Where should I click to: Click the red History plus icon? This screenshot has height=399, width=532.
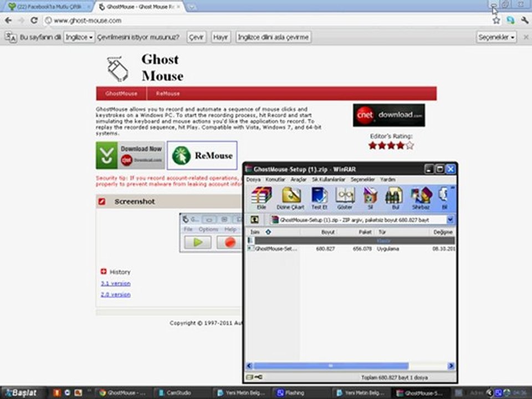(104, 272)
